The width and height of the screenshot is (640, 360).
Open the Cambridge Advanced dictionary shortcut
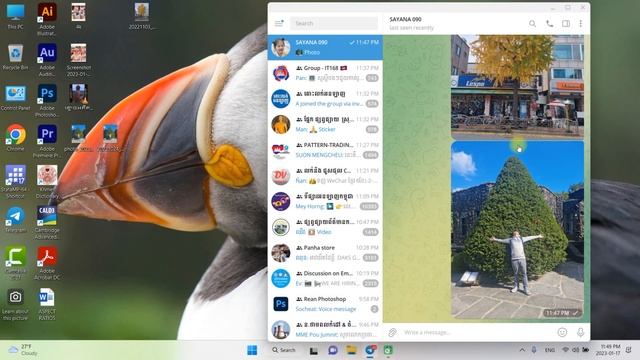pos(47,222)
